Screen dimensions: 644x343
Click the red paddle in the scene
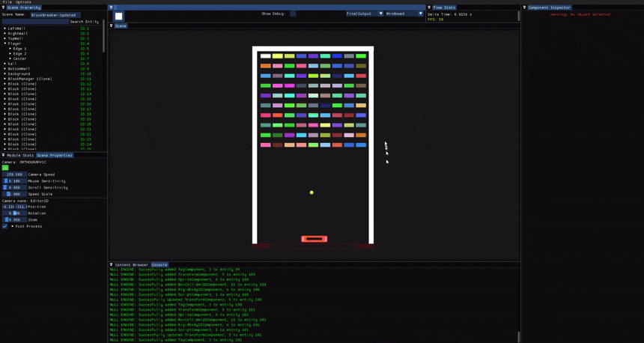pyautogui.click(x=315, y=239)
